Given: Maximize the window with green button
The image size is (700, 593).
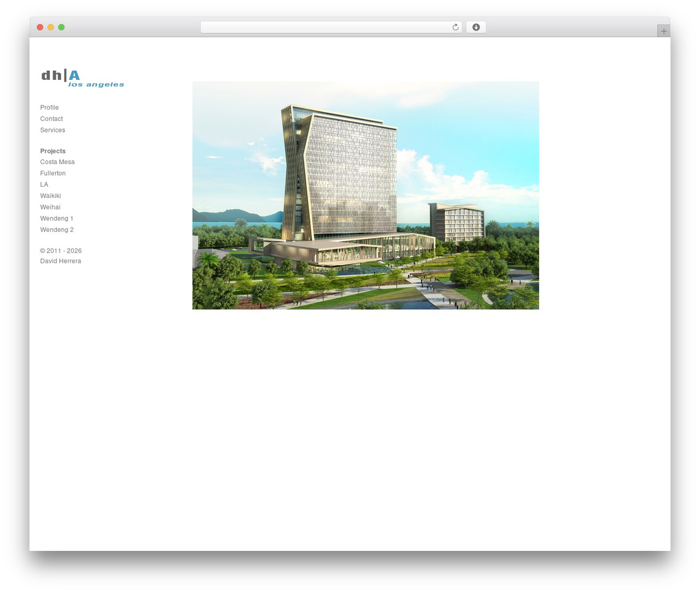Looking at the screenshot, I should tap(61, 27).
